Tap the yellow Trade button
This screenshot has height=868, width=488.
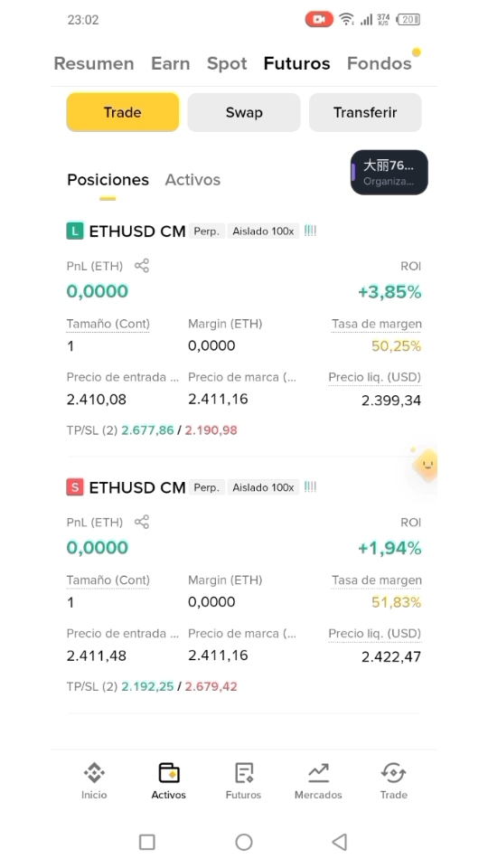tap(123, 112)
